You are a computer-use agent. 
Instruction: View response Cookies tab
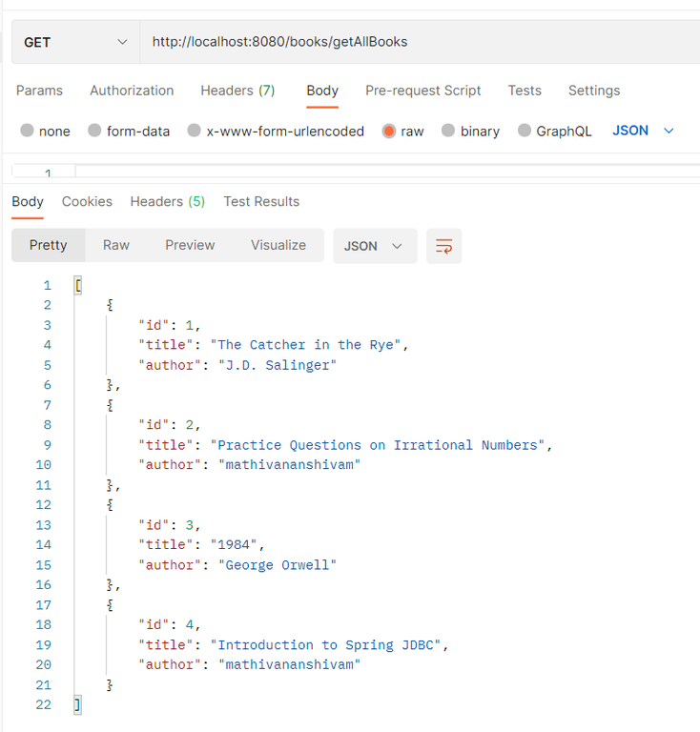87,201
